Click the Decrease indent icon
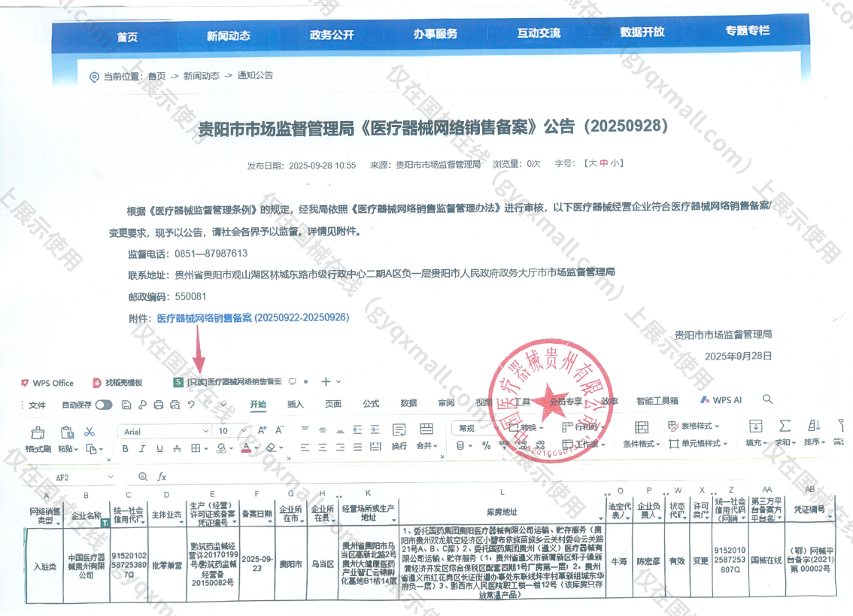This screenshot has height=616, width=853. (x=357, y=430)
